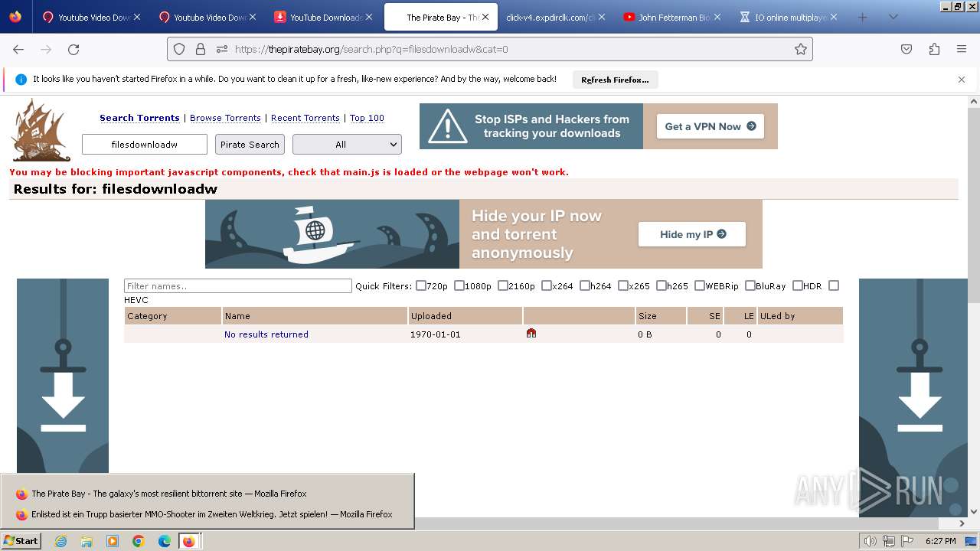Open the Pocket save icon
Image resolution: width=980 pixels, height=551 pixels.
click(906, 49)
